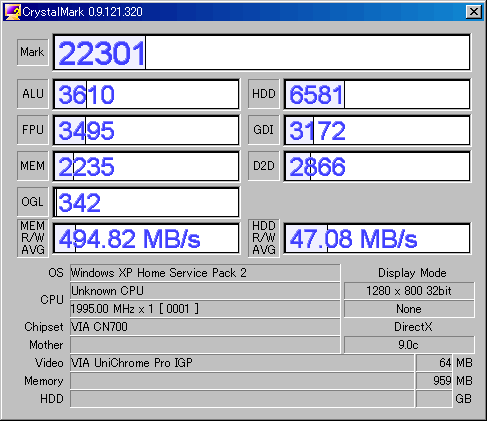The height and width of the screenshot is (421, 487).
Task: Select the OGL score 342
Action: pyautogui.click(x=146, y=202)
